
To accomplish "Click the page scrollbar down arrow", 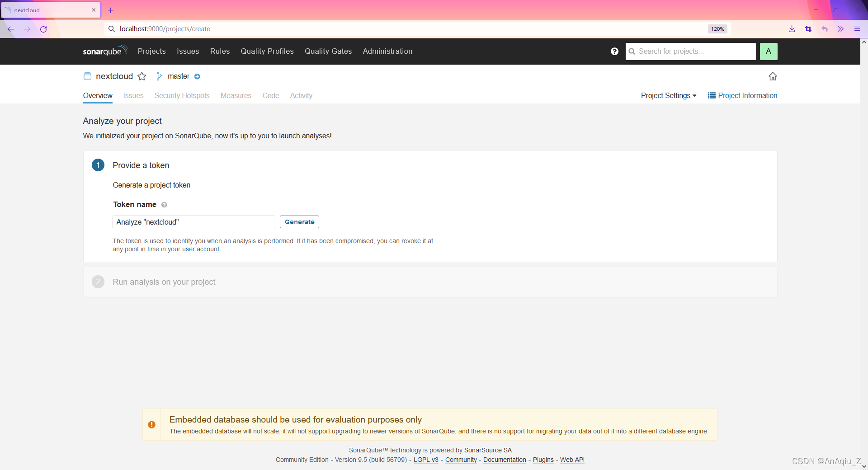I will tap(864, 466).
